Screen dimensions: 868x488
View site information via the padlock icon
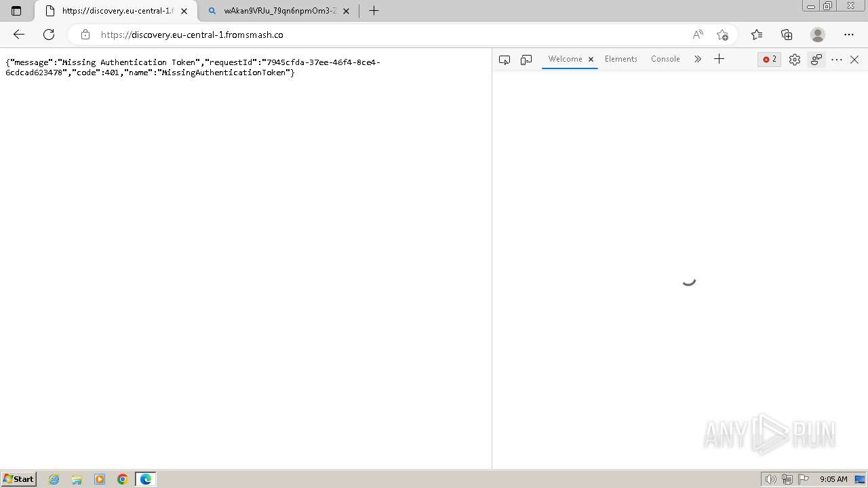[85, 35]
